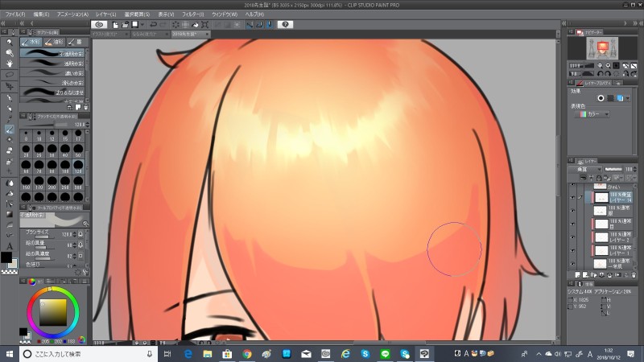Delete sub tool with trash icon
This screenshot has width=644, height=362.
click(x=86, y=107)
